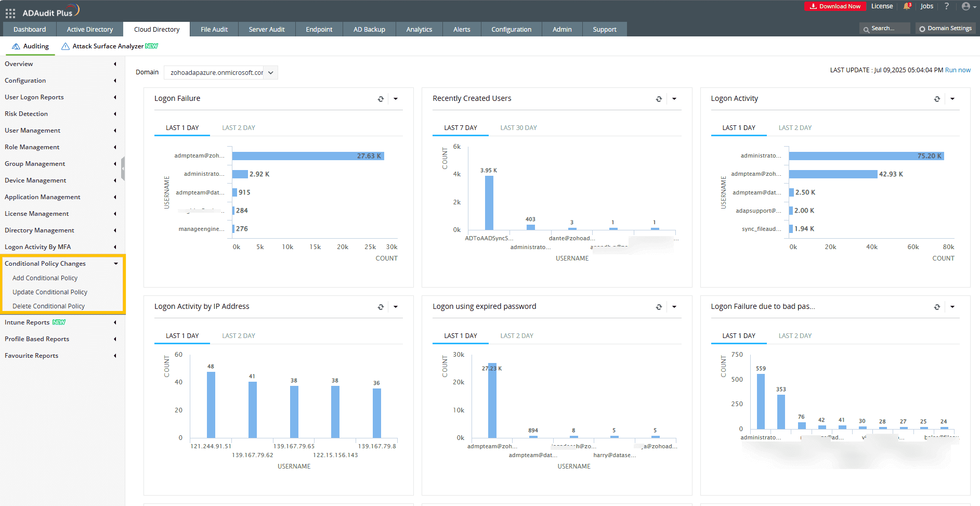
Task: Click the search magnifier in the top bar
Action: click(867, 28)
